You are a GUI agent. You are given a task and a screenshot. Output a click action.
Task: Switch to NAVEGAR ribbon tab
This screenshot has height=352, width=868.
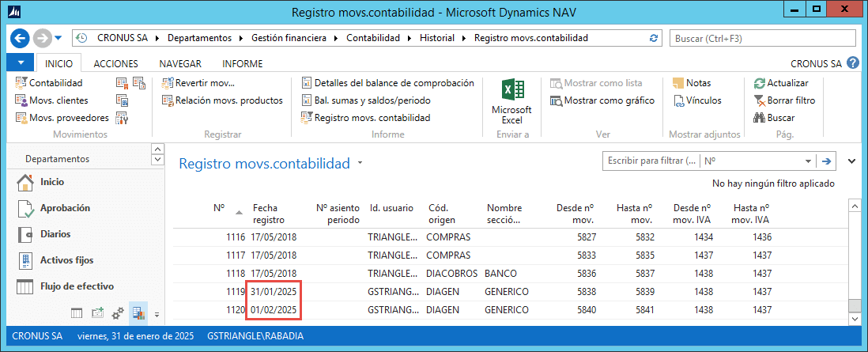180,64
